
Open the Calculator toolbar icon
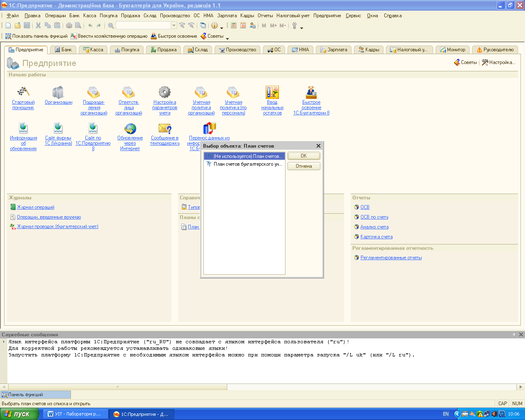click(233, 25)
